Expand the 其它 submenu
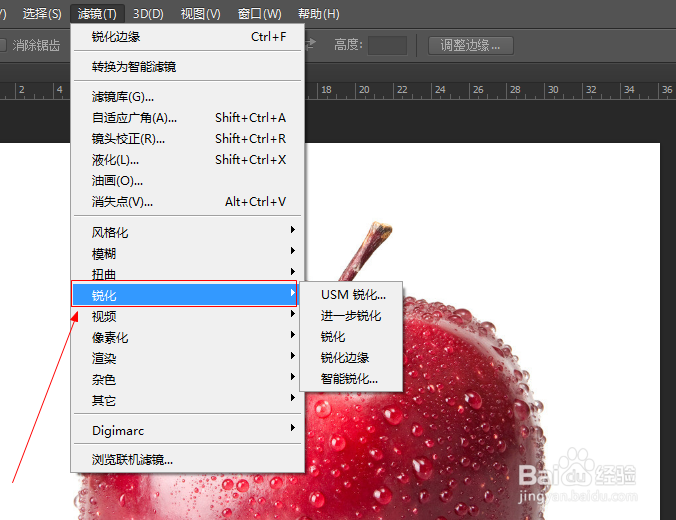This screenshot has width=676, height=520. click(188, 401)
